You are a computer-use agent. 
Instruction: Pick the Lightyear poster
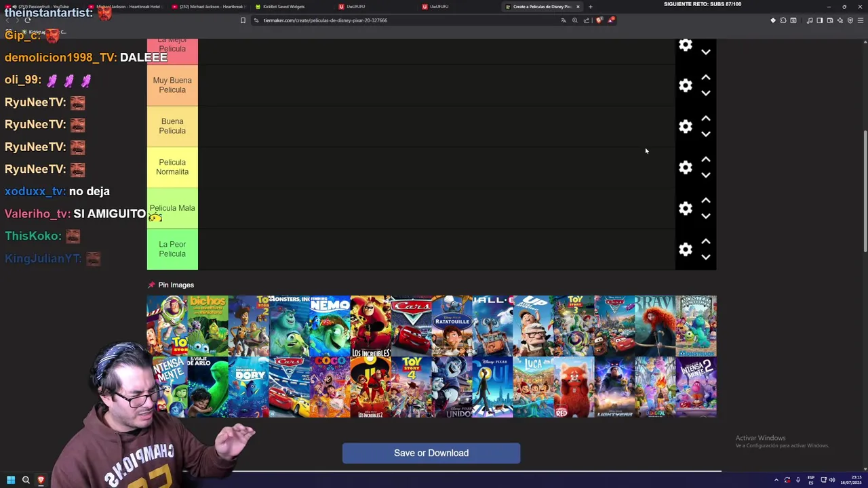pyautogui.click(x=615, y=387)
